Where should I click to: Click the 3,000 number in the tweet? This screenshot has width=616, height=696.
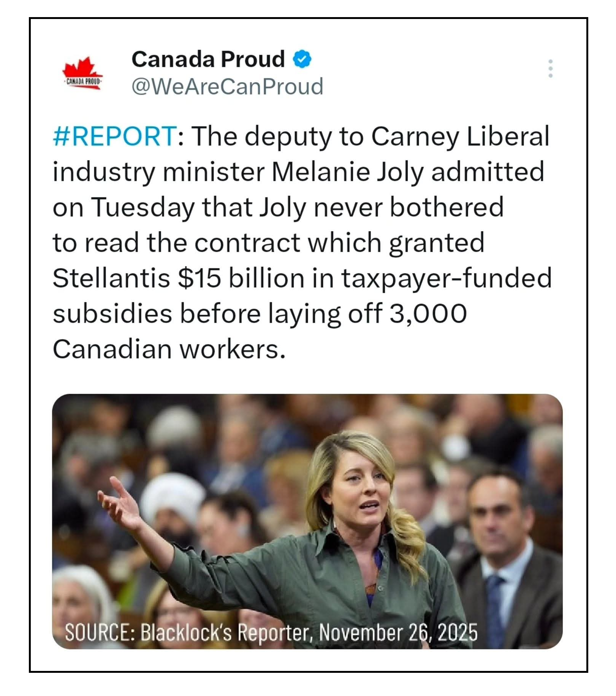pos(428,314)
